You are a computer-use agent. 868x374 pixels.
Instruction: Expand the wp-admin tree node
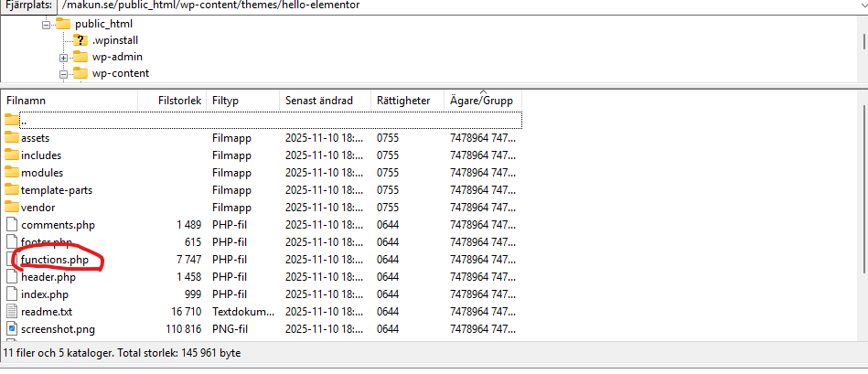tap(63, 57)
